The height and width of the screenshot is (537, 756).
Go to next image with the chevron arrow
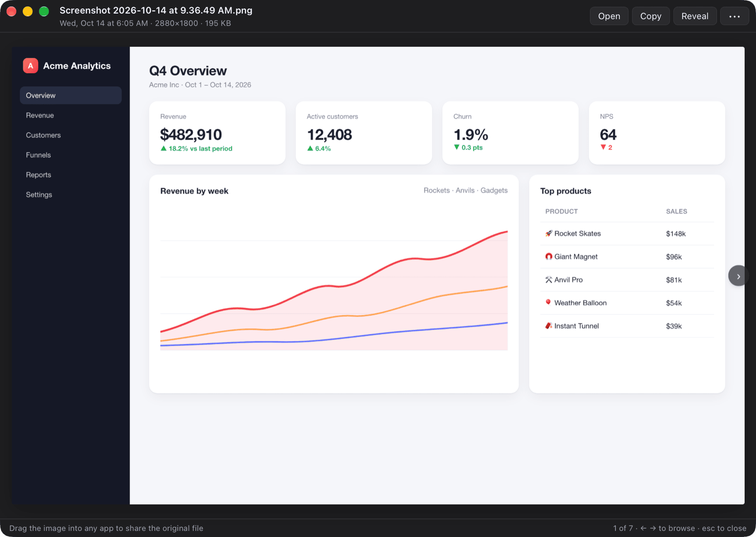click(x=738, y=276)
